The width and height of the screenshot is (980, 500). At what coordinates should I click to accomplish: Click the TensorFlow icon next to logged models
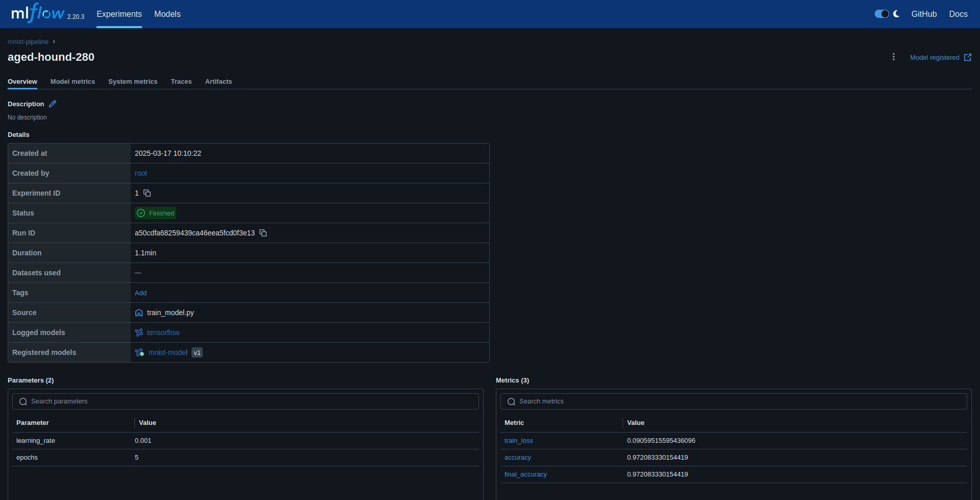(138, 332)
